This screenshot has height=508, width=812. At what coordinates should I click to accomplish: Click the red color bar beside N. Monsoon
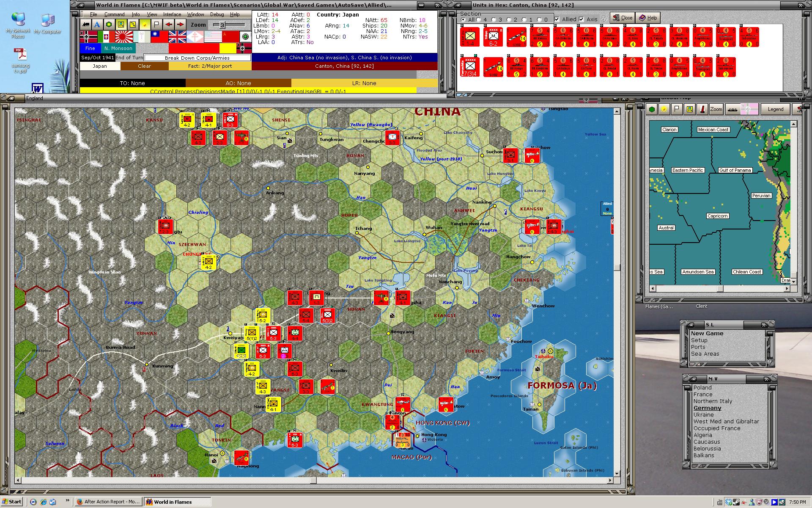[x=194, y=48]
